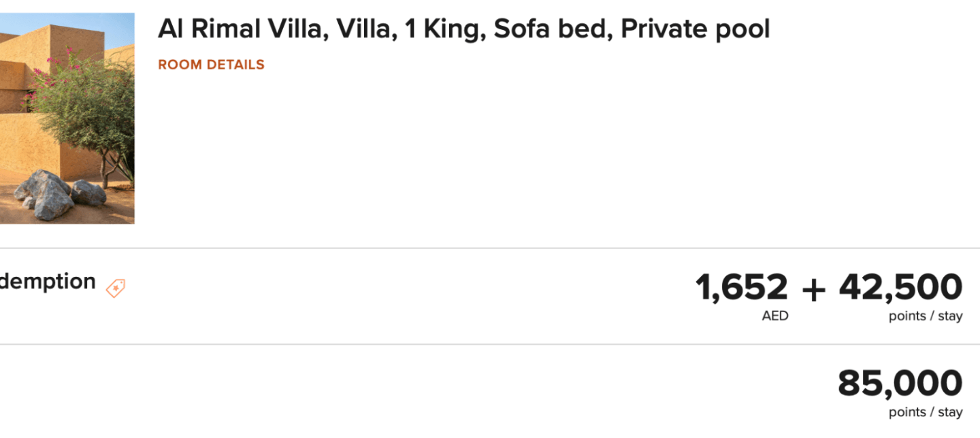Click the AED currency label
The height and width of the screenshot is (438, 980).
tap(775, 316)
